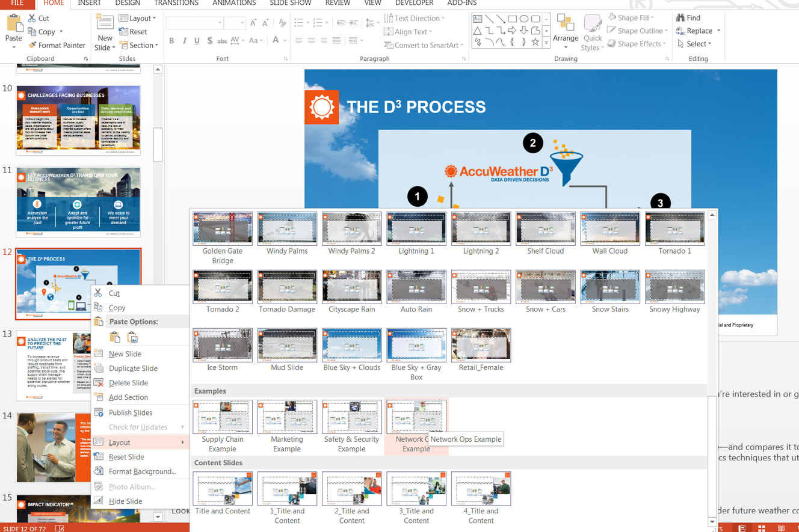The image size is (799, 532).
Task: Click the Slide Sorter view icon in status bar
Action: [x=761, y=528]
